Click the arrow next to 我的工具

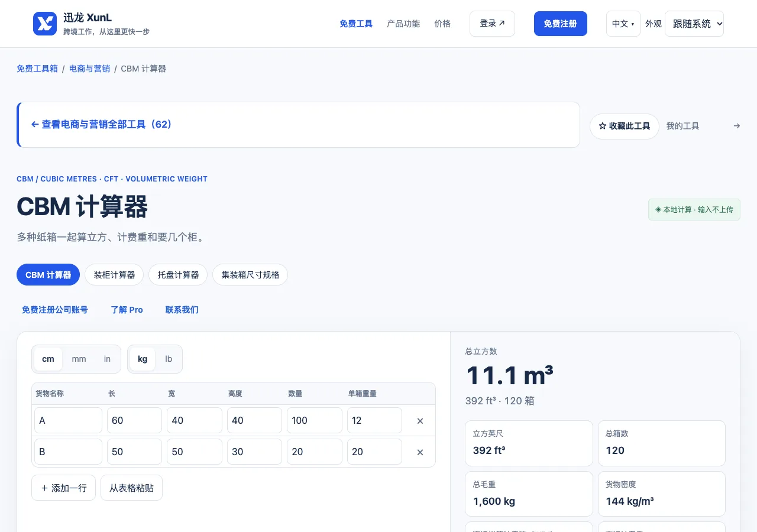[x=737, y=126]
